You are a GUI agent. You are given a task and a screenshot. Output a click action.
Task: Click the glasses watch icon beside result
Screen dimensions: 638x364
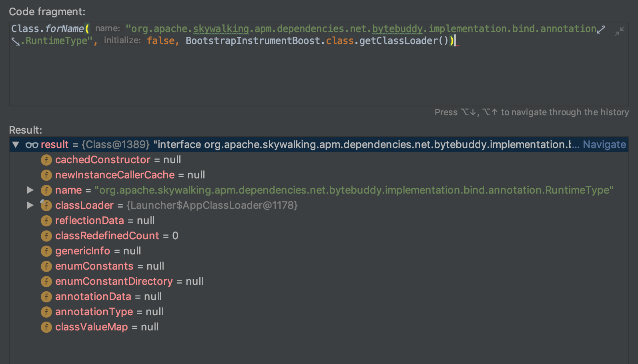32,145
